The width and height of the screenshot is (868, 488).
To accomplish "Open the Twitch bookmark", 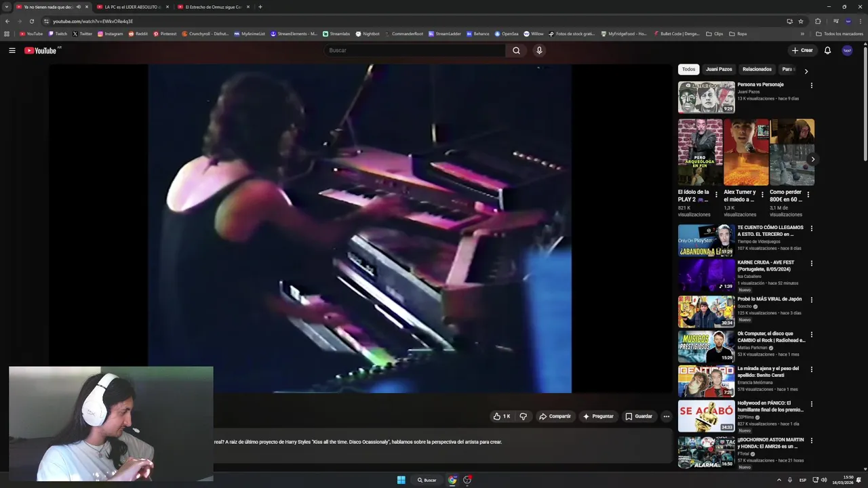I will (x=58, y=33).
